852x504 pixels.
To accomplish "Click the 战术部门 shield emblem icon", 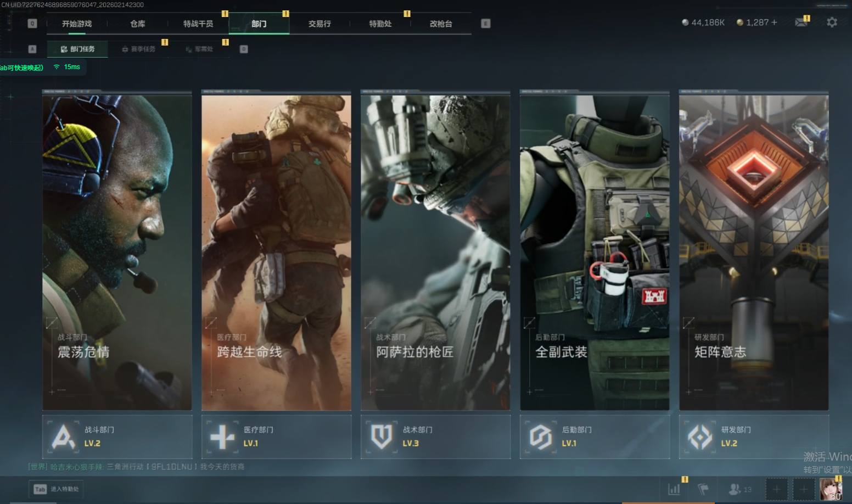I will 382,437.
